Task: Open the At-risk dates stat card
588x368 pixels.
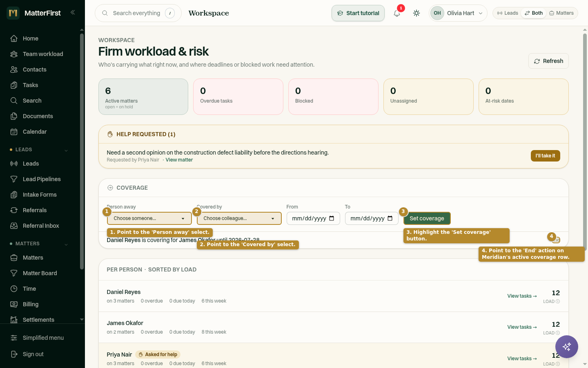Action: [523, 97]
